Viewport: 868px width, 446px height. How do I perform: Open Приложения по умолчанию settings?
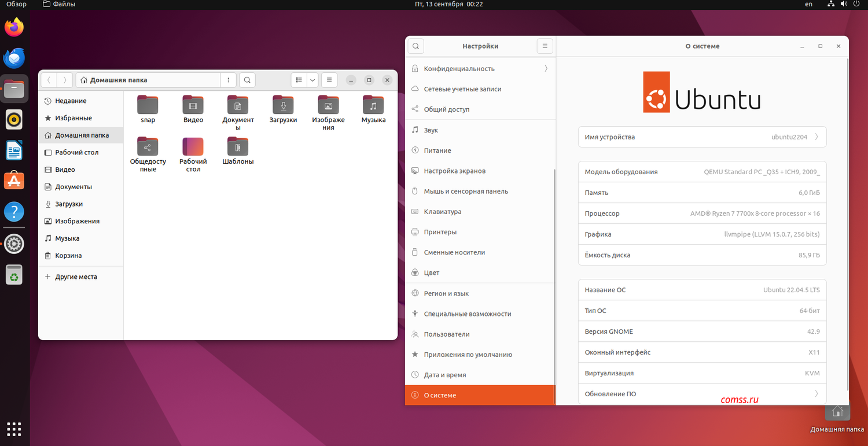point(480,355)
